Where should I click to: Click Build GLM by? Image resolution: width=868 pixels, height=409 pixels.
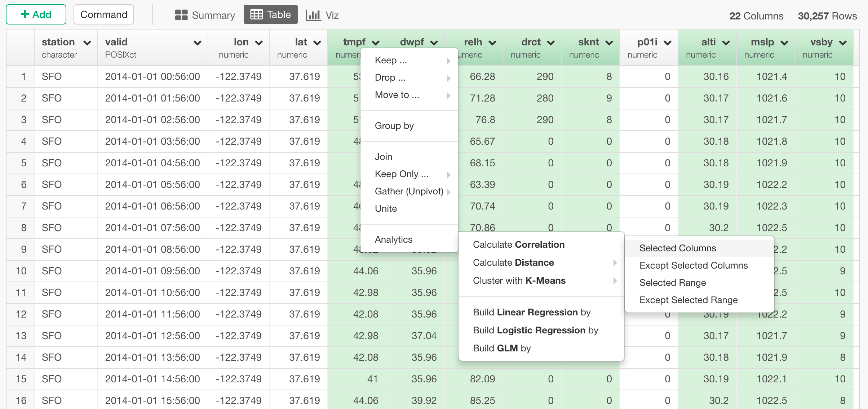[501, 348]
